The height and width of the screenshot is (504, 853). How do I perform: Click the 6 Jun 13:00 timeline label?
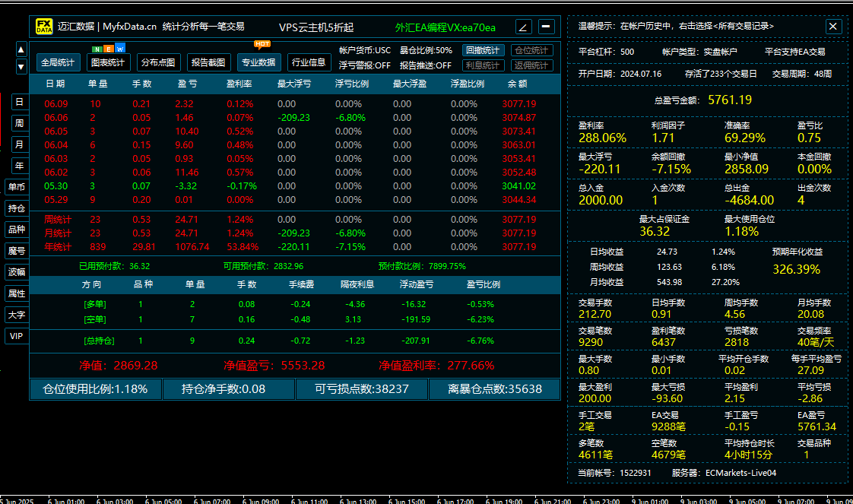(358, 501)
